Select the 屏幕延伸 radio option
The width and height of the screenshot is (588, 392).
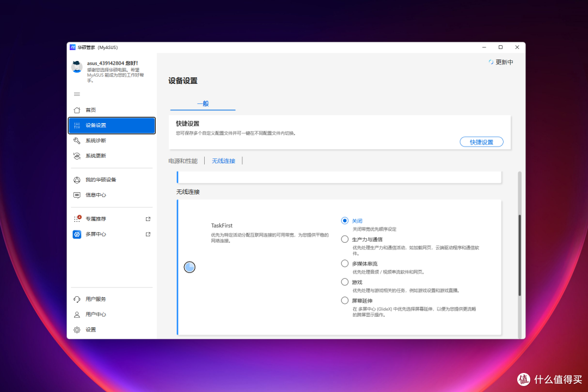[x=345, y=300]
